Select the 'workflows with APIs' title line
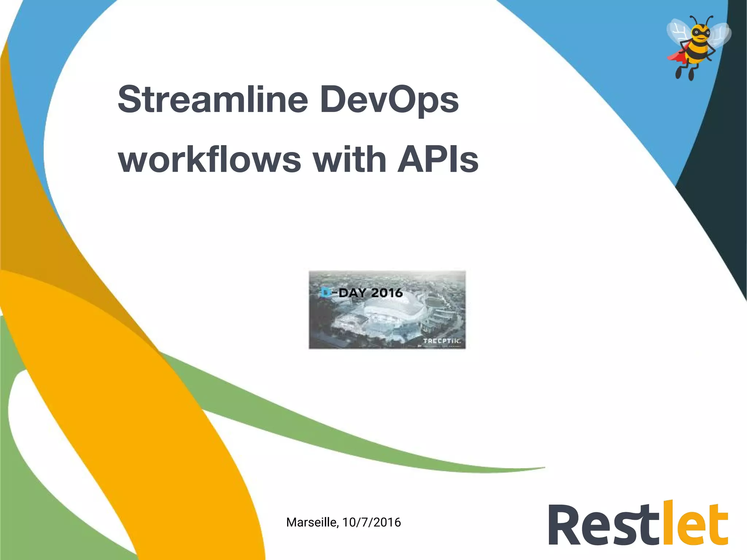This screenshot has width=747, height=560. click(x=298, y=159)
